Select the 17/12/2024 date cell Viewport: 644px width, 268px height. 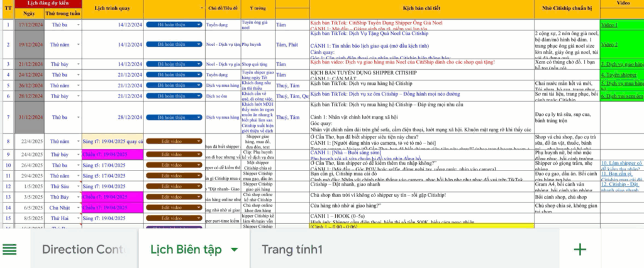pos(29,25)
